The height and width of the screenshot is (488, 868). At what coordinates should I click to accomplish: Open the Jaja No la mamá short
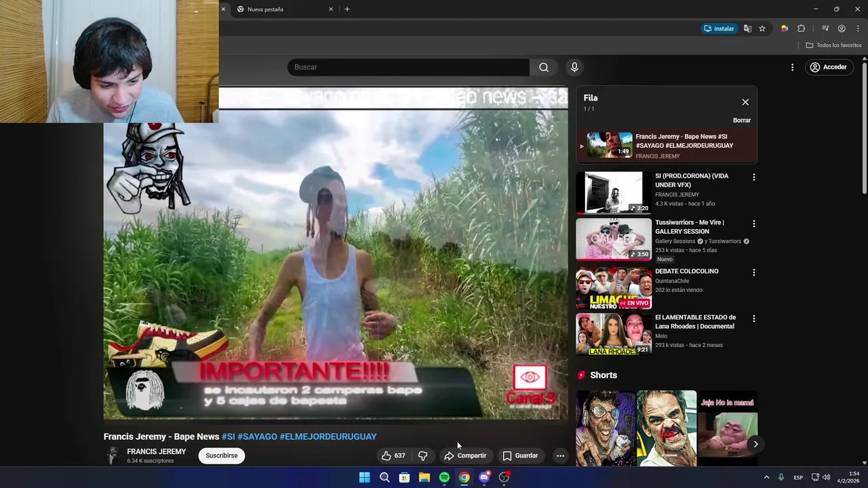[x=727, y=428]
